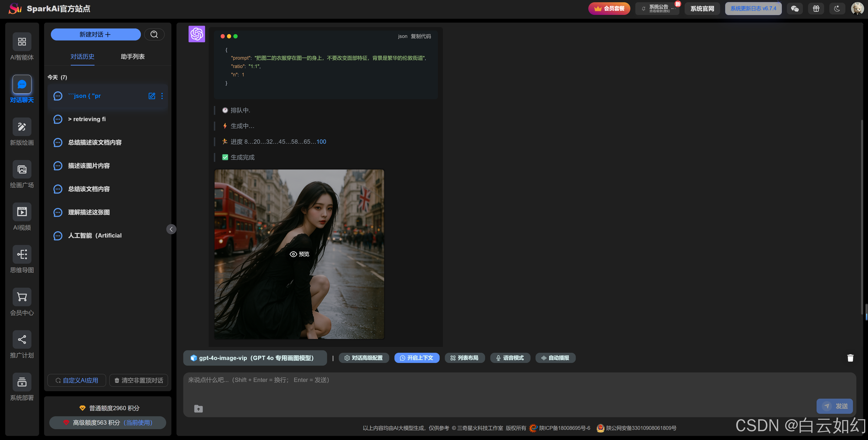Open the three-dot menu on the json conversation
The height and width of the screenshot is (440, 868).
click(x=162, y=96)
